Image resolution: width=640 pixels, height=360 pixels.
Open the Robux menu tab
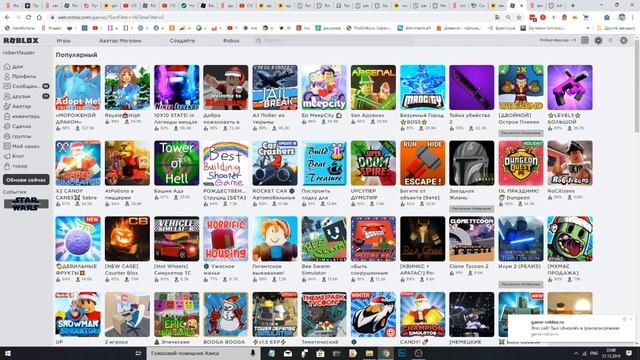coord(231,41)
